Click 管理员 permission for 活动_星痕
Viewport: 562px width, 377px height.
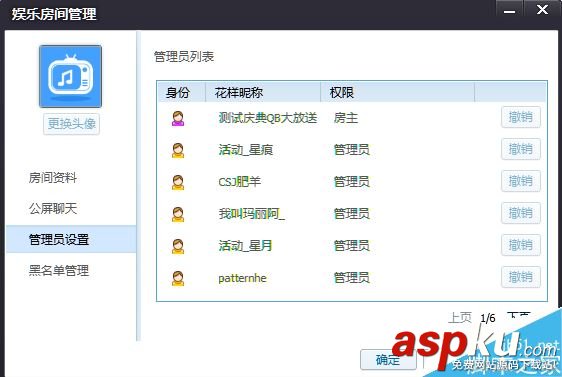pos(352,149)
